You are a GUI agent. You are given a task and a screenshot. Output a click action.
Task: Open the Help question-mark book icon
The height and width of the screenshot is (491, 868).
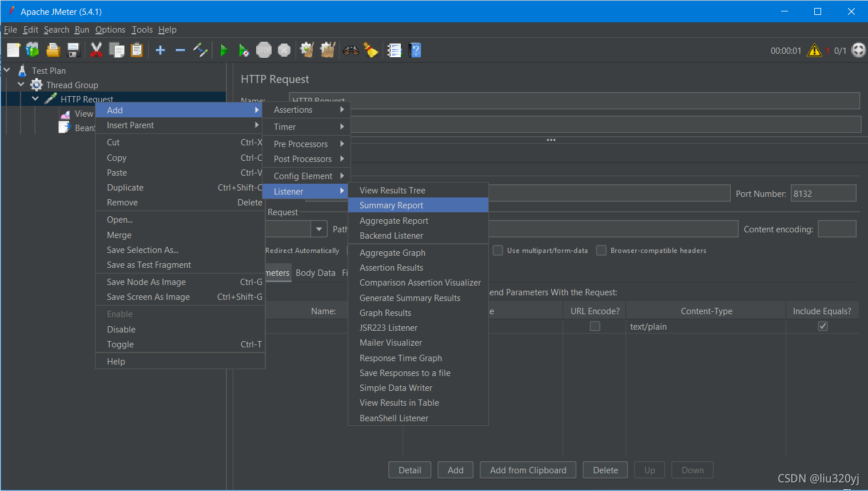tap(415, 50)
